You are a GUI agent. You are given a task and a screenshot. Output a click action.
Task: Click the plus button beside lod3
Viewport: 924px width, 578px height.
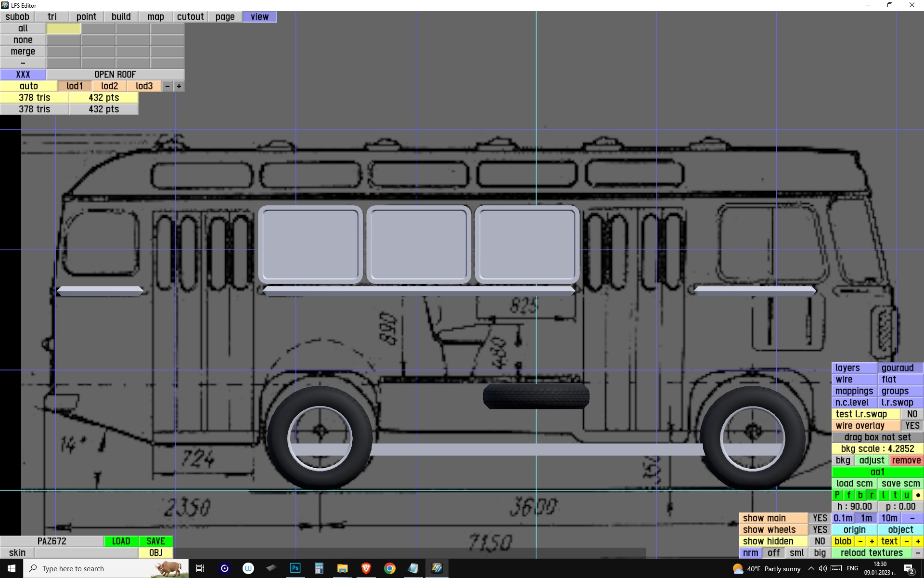[179, 86]
